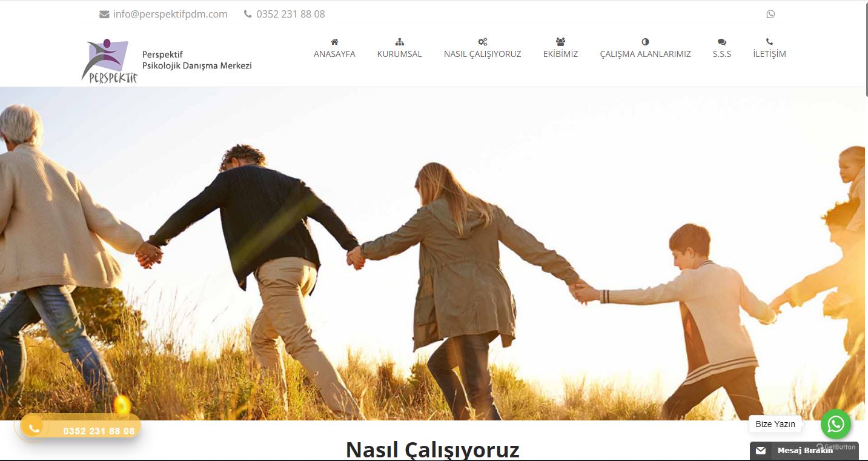Click the Bize Yazın tooltip label
The height and width of the screenshot is (461, 868).
pyautogui.click(x=775, y=424)
